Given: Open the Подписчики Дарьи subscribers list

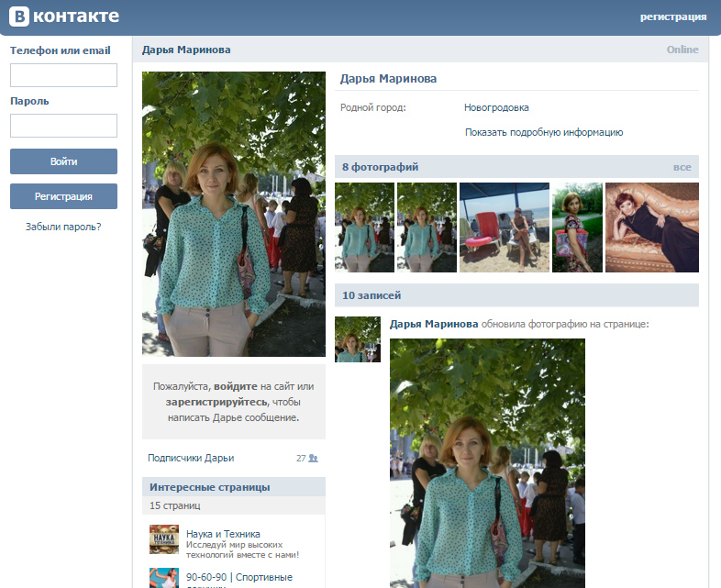Looking at the screenshot, I should point(191,458).
